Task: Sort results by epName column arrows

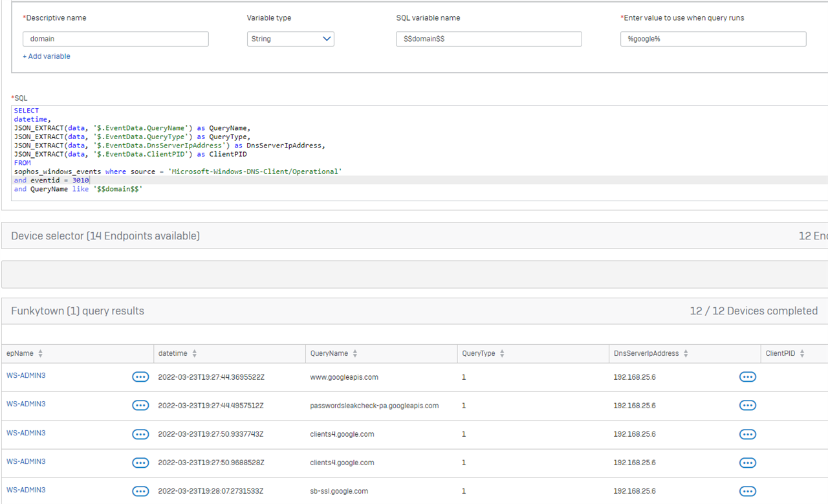Action: click(x=41, y=354)
